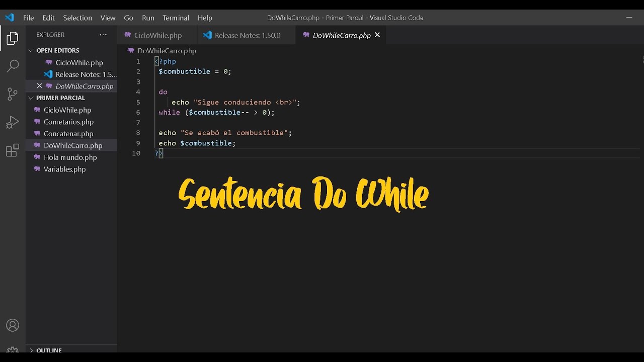This screenshot has width=644, height=362.
Task: Open the File menu
Action: [x=28, y=18]
